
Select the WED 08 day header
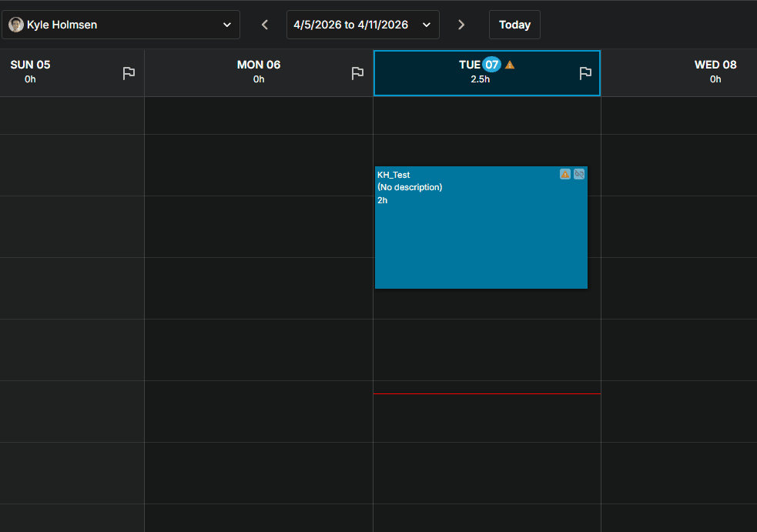click(678, 73)
